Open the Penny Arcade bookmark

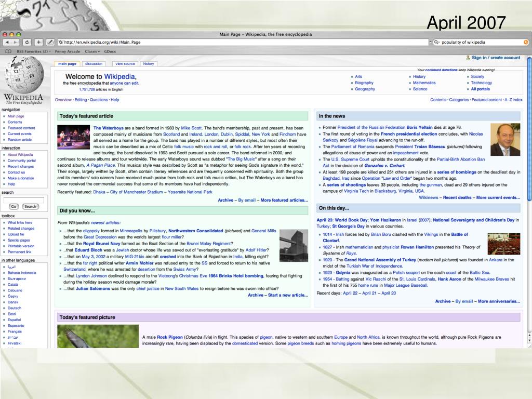tap(68, 51)
